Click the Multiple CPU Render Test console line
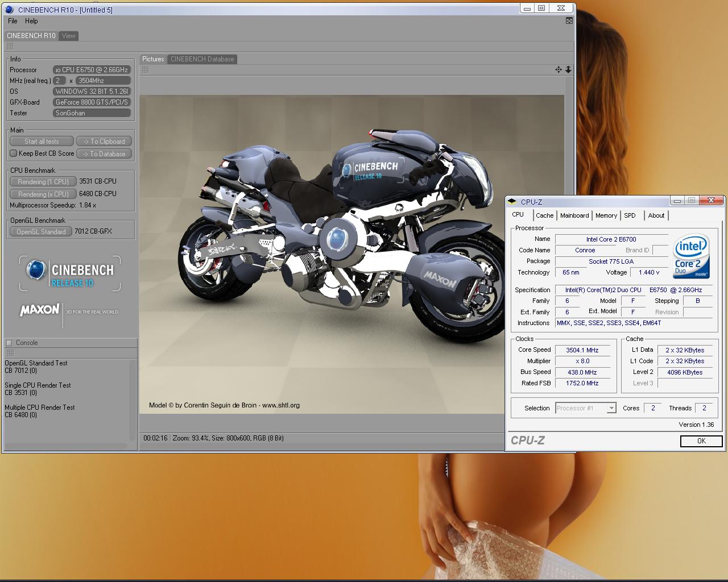The image size is (728, 582). [x=40, y=408]
